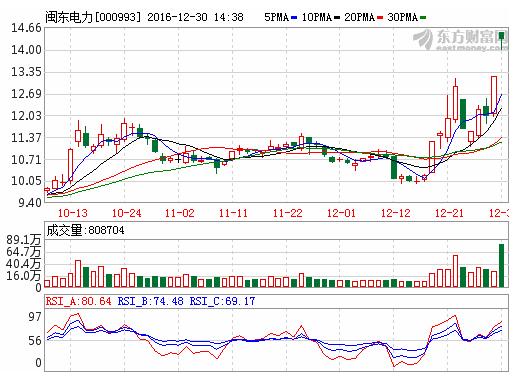Click the 9.40 price axis label
518x383 pixels.
click(x=30, y=202)
